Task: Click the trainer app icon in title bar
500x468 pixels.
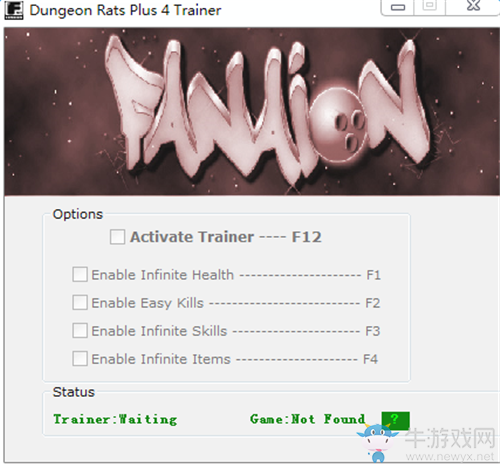Action: point(14,10)
